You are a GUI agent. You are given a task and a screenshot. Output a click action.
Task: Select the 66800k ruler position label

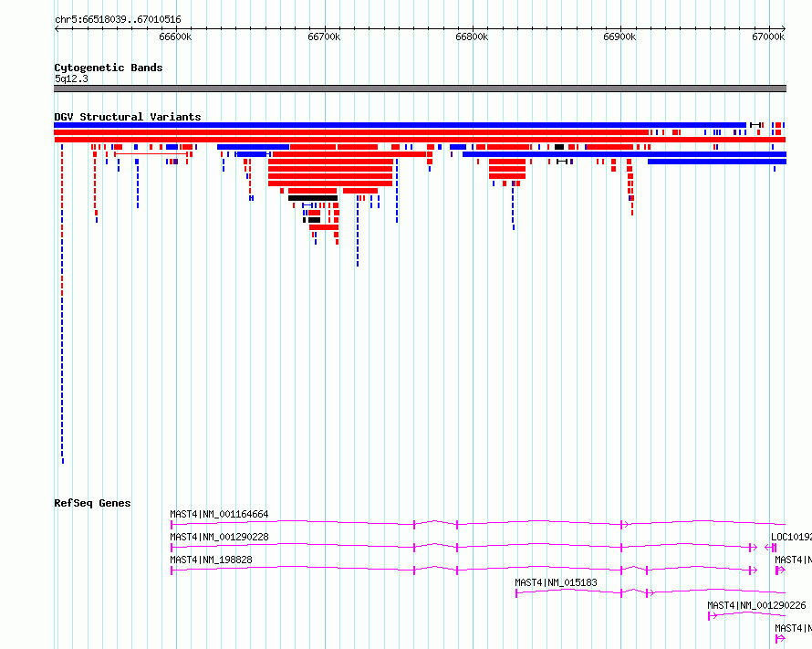click(472, 37)
